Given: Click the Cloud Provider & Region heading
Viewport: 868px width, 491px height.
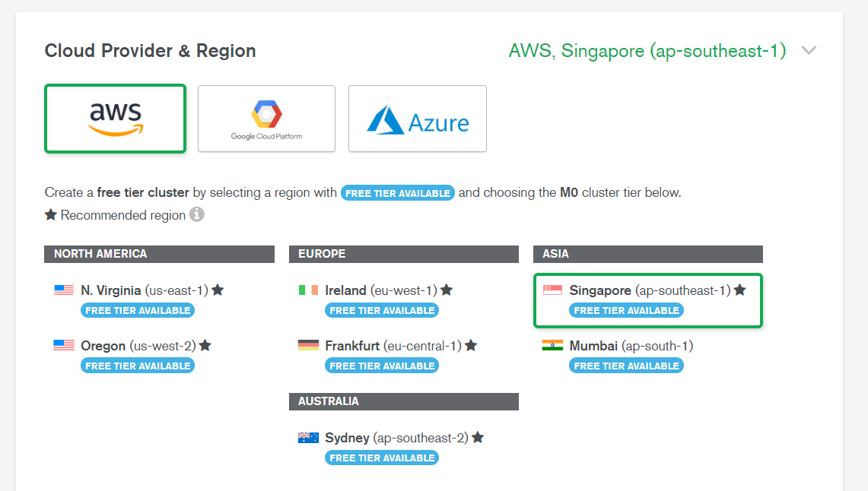Looking at the screenshot, I should (x=150, y=51).
